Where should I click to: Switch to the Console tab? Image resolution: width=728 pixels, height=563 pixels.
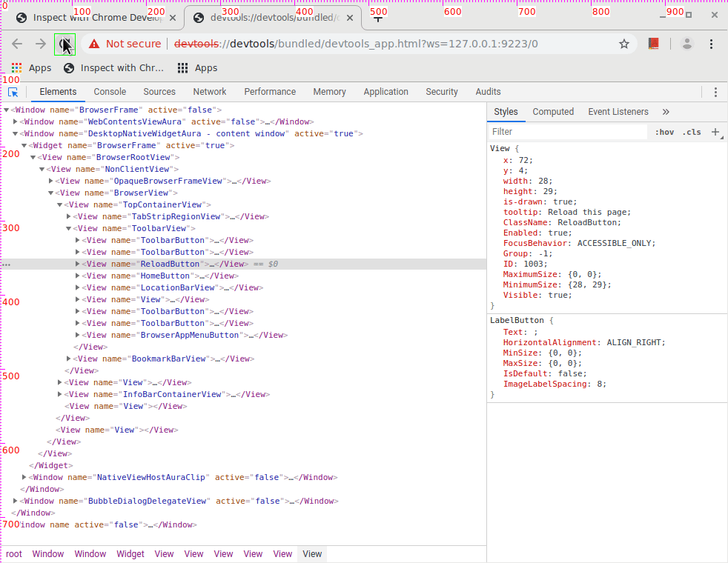click(x=110, y=92)
